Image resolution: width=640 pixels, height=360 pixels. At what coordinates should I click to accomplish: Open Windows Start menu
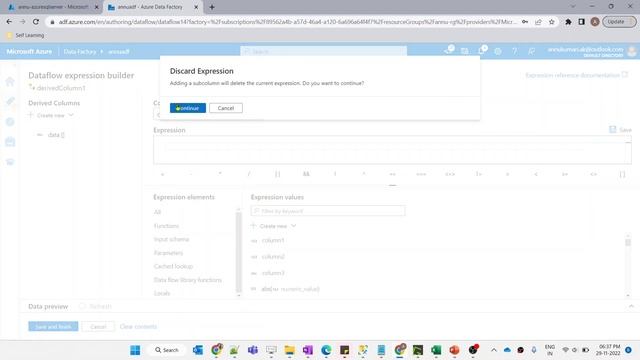click(135, 350)
